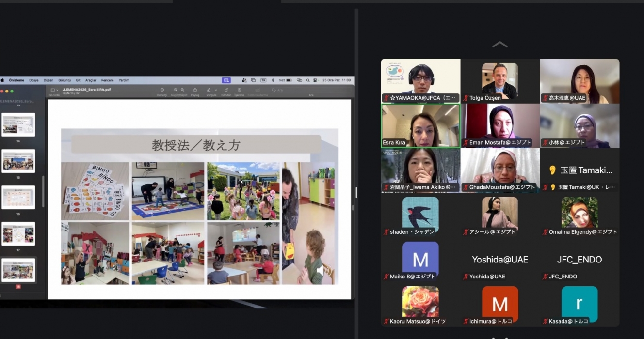The image size is (644, 339).
Task: Show the İşaretle markup toolbar
Action: (x=239, y=90)
